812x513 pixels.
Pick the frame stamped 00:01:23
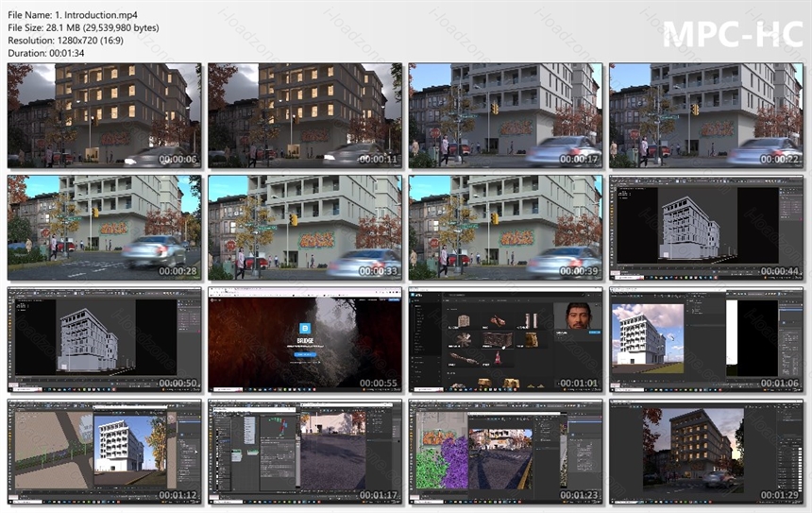pyautogui.click(x=505, y=452)
